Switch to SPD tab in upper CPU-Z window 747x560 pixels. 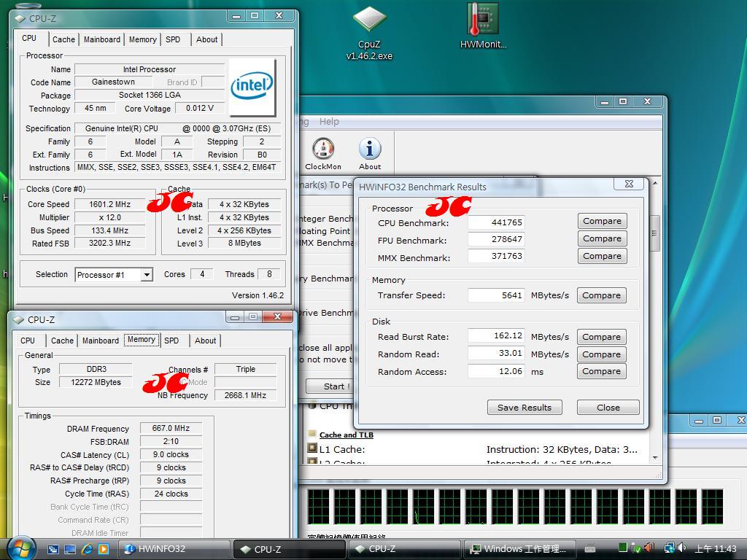(x=173, y=39)
